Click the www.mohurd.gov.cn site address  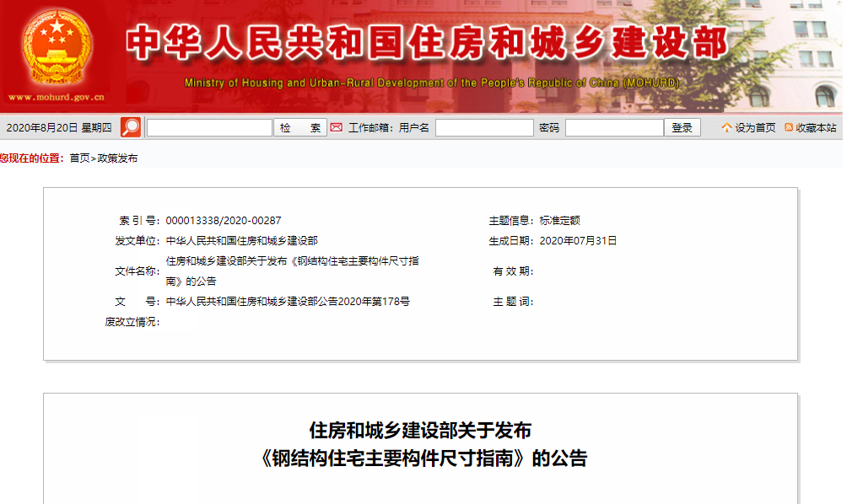click(57, 95)
